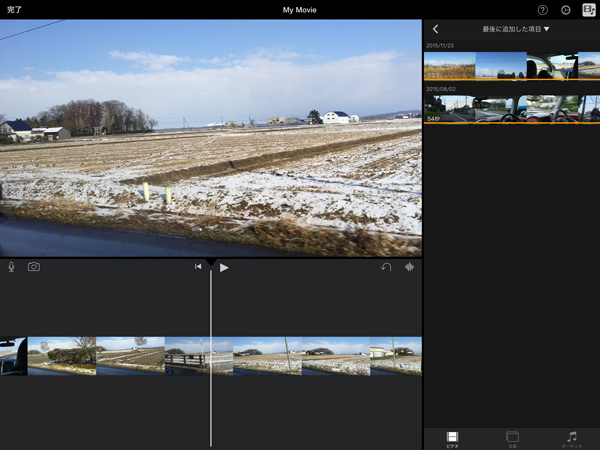
Task: Tap the video preview viewer
Action: (210, 138)
